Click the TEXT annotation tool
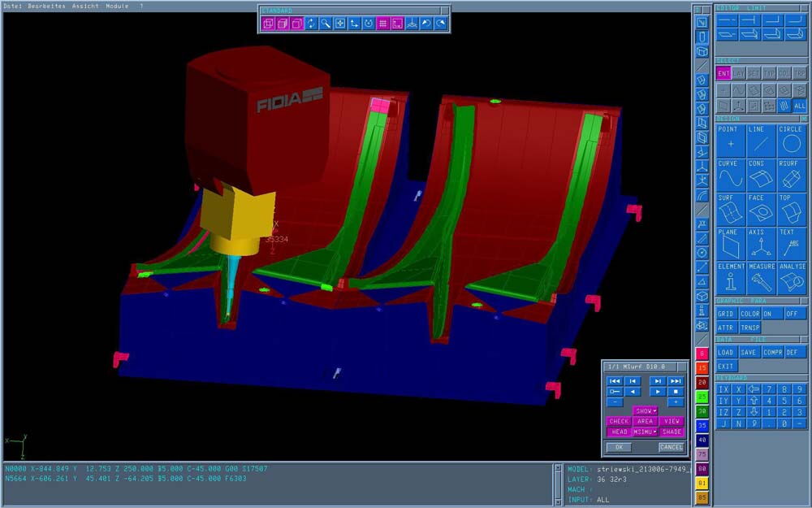The height and width of the screenshot is (508, 812). (x=790, y=243)
